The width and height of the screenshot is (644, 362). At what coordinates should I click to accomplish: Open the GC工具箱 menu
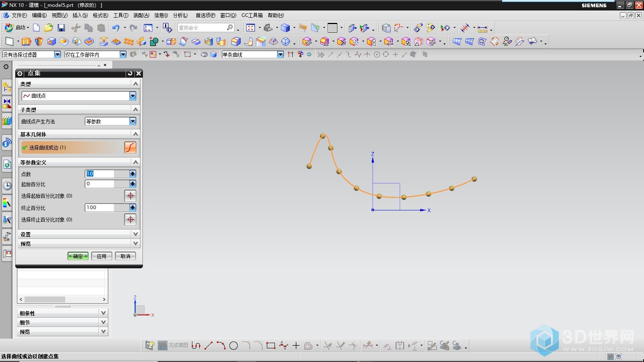252,15
